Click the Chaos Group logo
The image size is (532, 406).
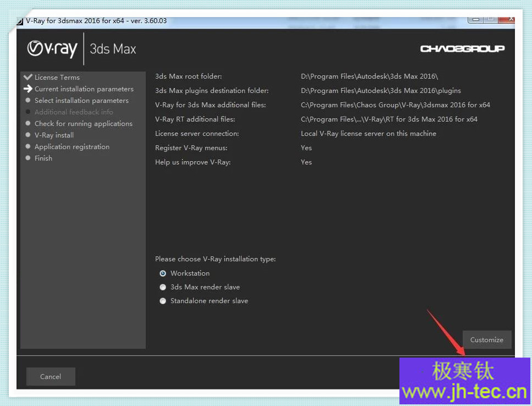coord(462,49)
